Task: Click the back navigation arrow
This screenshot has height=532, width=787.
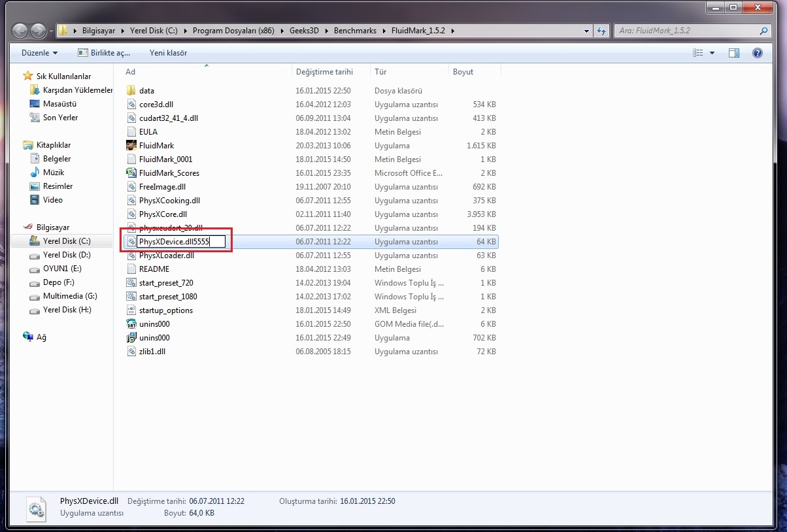Action: [x=21, y=31]
